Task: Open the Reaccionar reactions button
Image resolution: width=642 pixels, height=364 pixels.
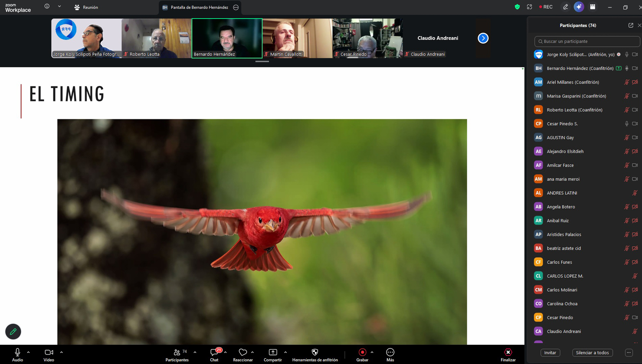Action: [x=243, y=355]
